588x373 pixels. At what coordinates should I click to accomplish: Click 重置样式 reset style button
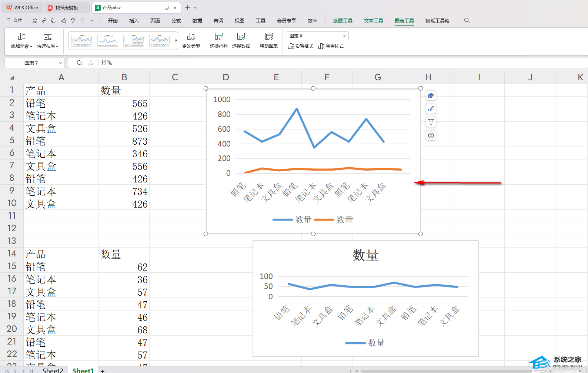331,46
